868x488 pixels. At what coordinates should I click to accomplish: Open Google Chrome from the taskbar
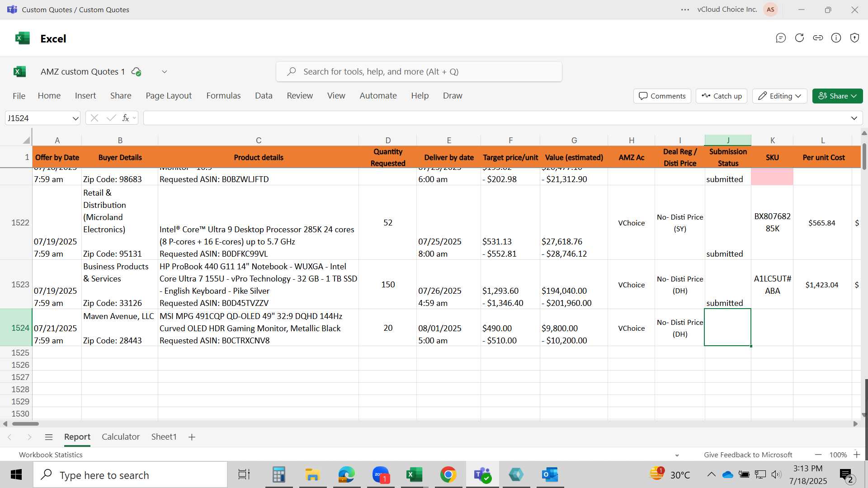(448, 475)
